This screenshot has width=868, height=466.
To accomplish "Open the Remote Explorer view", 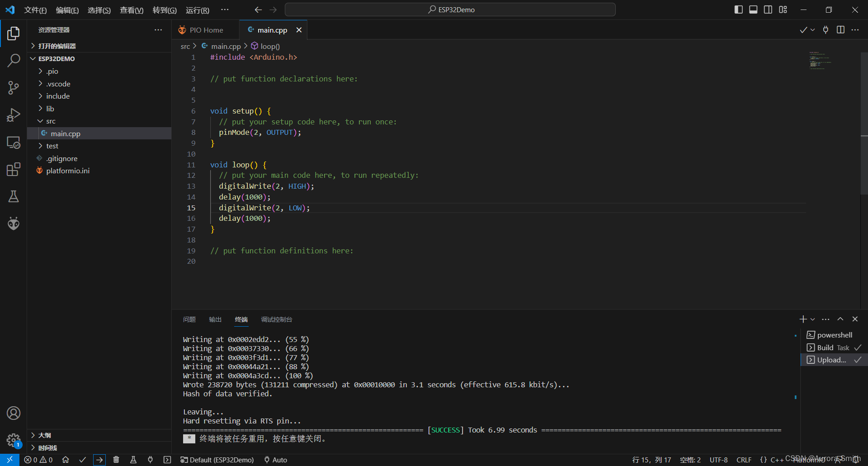I will coord(14,142).
